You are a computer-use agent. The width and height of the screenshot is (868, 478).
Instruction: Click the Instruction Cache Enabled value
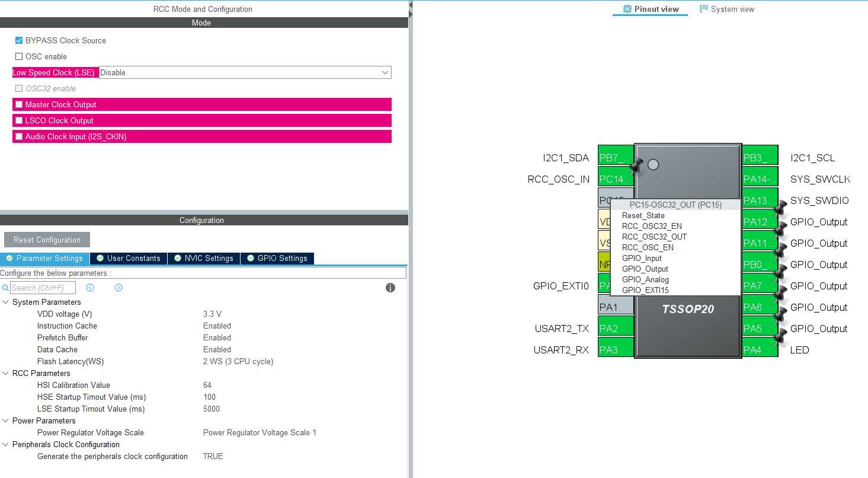(x=217, y=326)
